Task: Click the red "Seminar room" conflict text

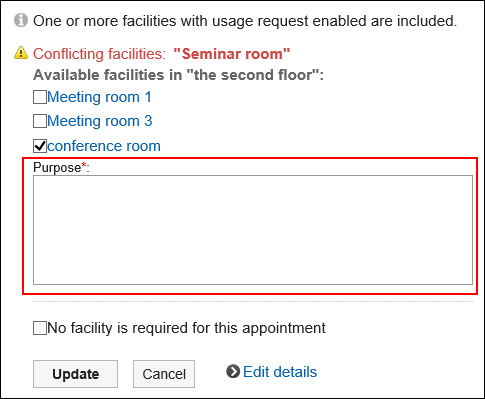Action: click(232, 54)
